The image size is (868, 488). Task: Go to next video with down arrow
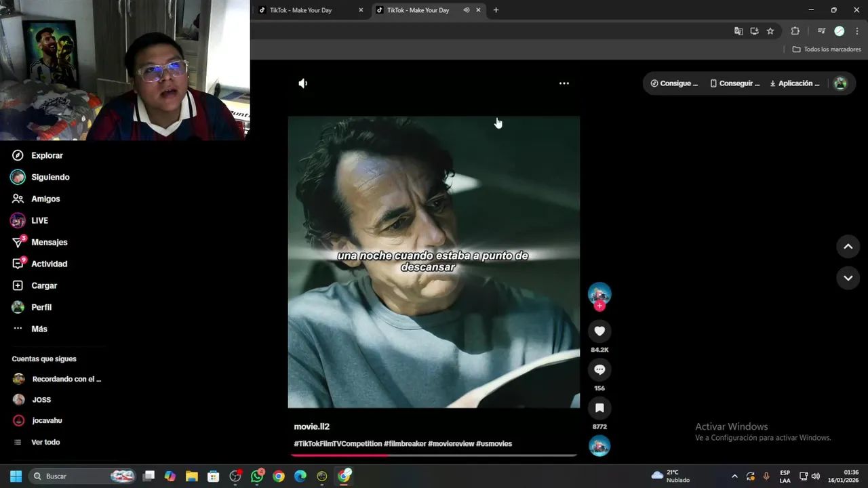848,278
